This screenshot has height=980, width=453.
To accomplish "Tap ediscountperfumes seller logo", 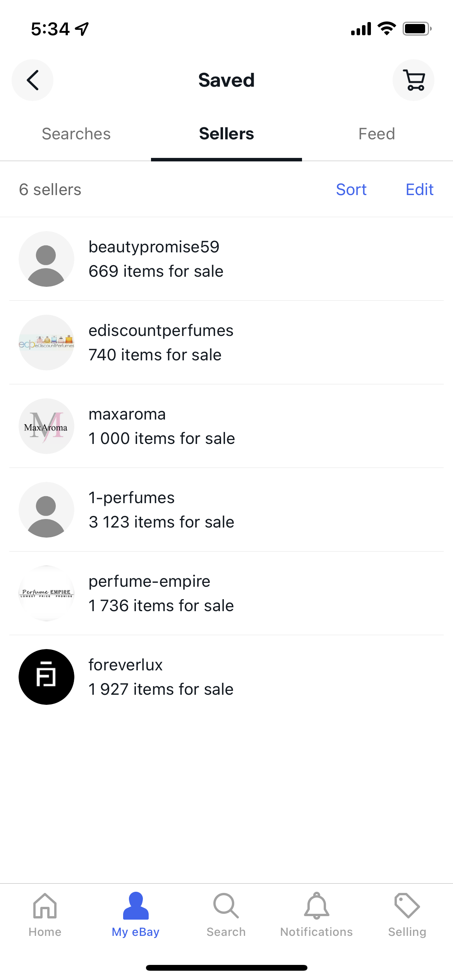I will tap(46, 343).
